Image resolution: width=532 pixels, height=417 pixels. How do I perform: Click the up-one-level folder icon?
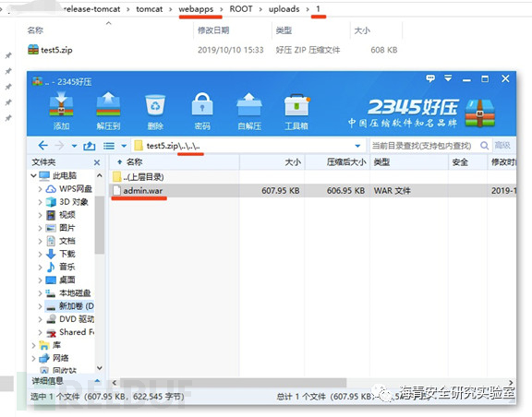click(x=89, y=146)
